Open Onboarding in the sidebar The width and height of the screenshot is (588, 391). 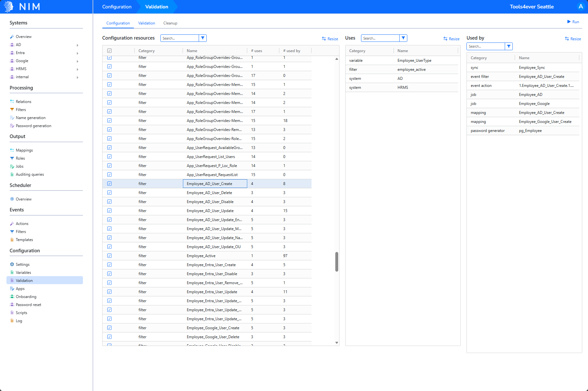tap(26, 297)
